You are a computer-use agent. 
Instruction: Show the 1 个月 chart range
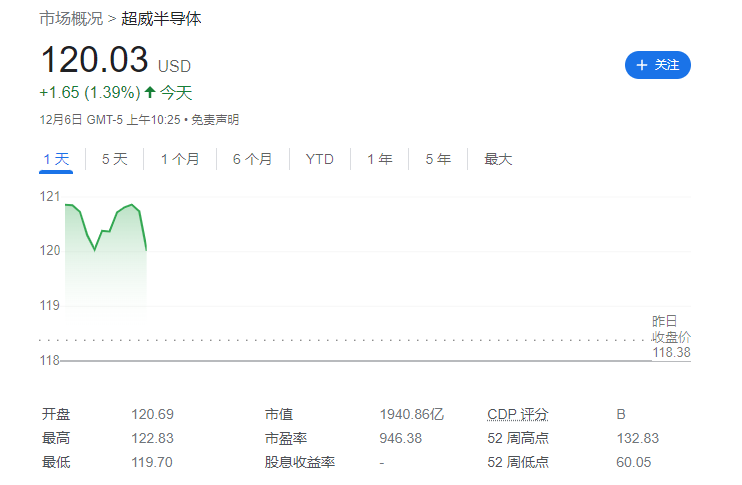coord(180,159)
